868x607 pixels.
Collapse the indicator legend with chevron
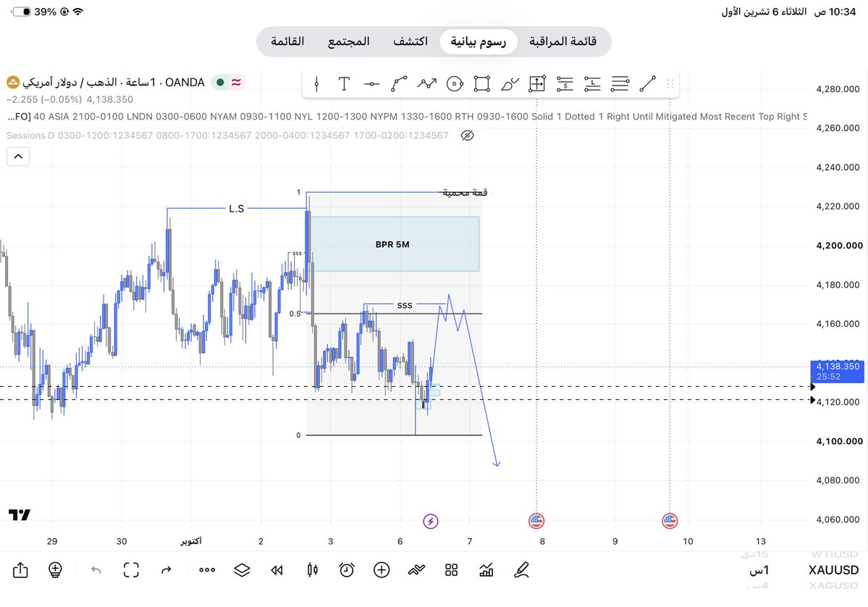click(18, 156)
